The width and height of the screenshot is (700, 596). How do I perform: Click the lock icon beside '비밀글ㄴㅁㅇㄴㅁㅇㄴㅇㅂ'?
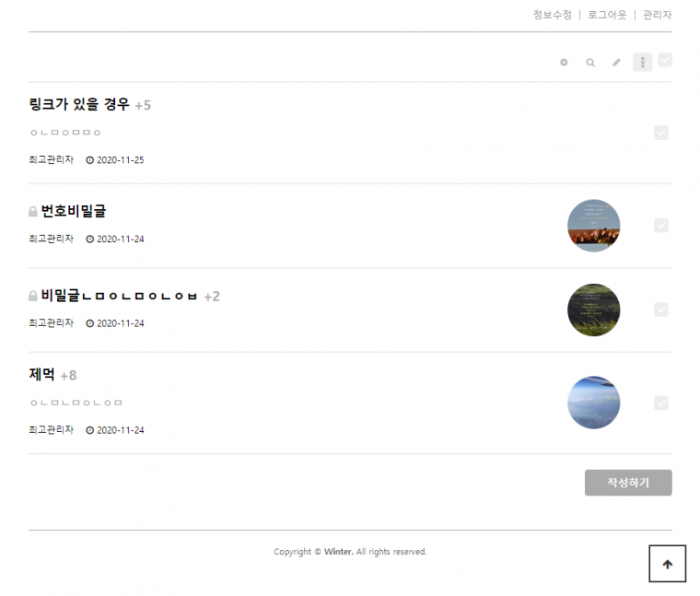click(33, 296)
